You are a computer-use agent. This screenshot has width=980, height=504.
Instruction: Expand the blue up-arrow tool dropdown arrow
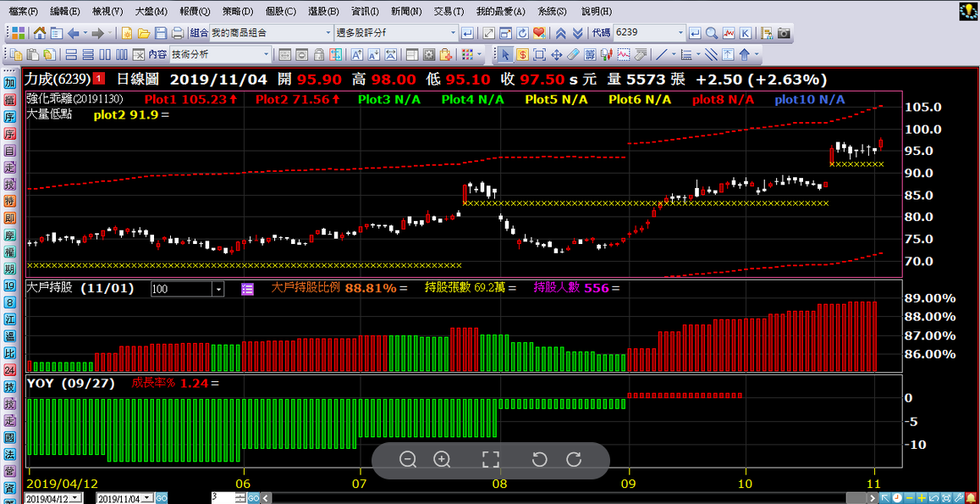pyautogui.click(x=757, y=54)
